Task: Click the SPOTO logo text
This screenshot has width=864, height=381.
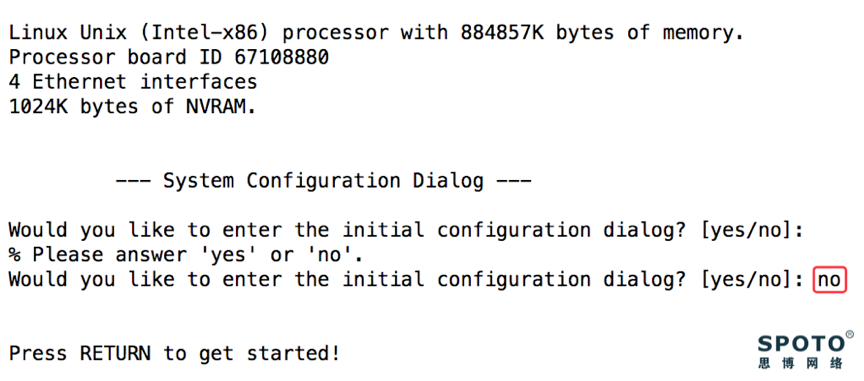Action: (x=801, y=344)
